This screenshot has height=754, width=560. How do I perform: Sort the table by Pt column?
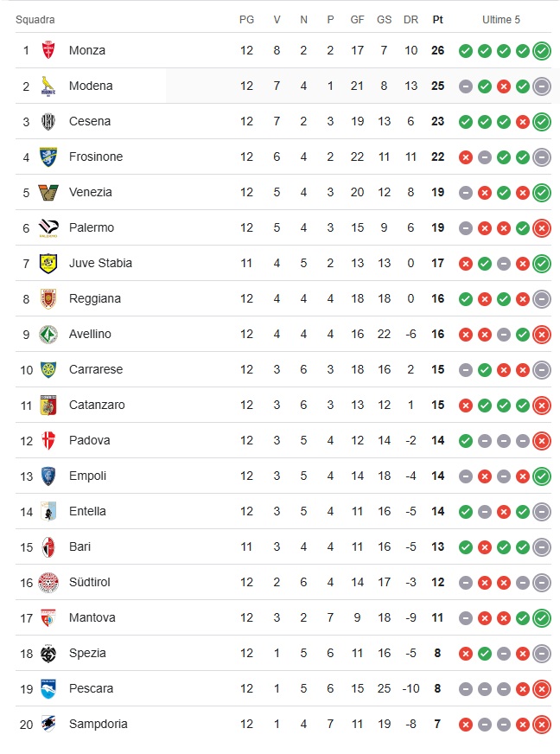[437, 20]
